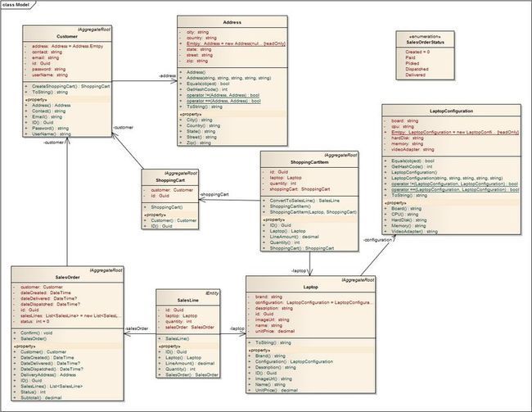Click 'CPU() : string' property in LaptopConfiguration
Screen dimensions: 532x412
point(405,215)
